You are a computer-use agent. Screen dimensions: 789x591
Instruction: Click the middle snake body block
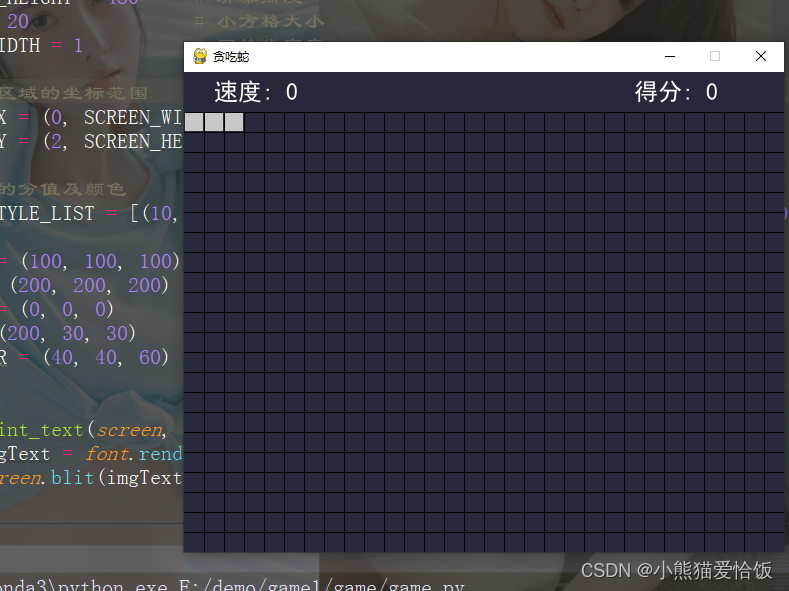pyautogui.click(x=214, y=122)
